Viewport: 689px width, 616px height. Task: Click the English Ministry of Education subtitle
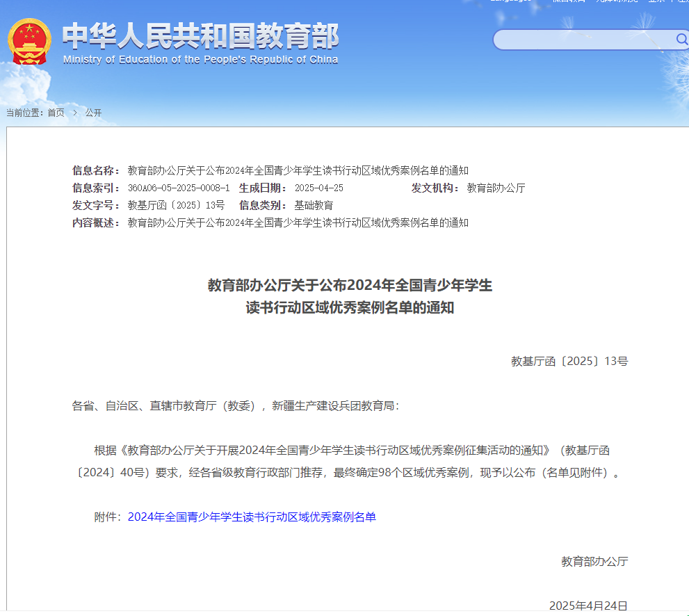[200, 60]
